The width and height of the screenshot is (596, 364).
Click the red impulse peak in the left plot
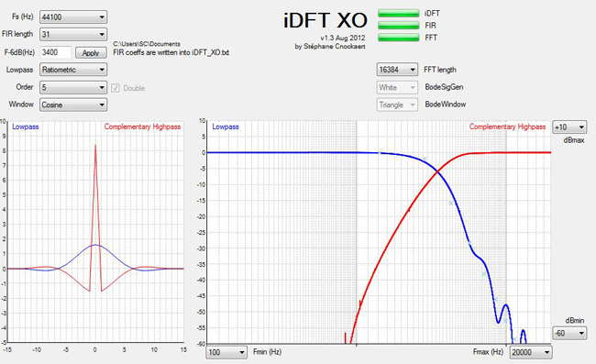pyautogui.click(x=95, y=146)
